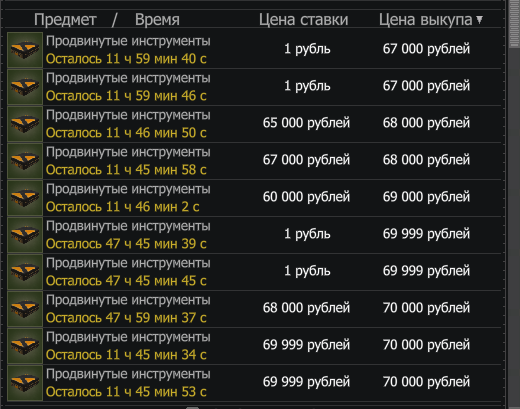
Task: Select row with 11 ч 46 мин 50 с remaining
Action: 254,124
